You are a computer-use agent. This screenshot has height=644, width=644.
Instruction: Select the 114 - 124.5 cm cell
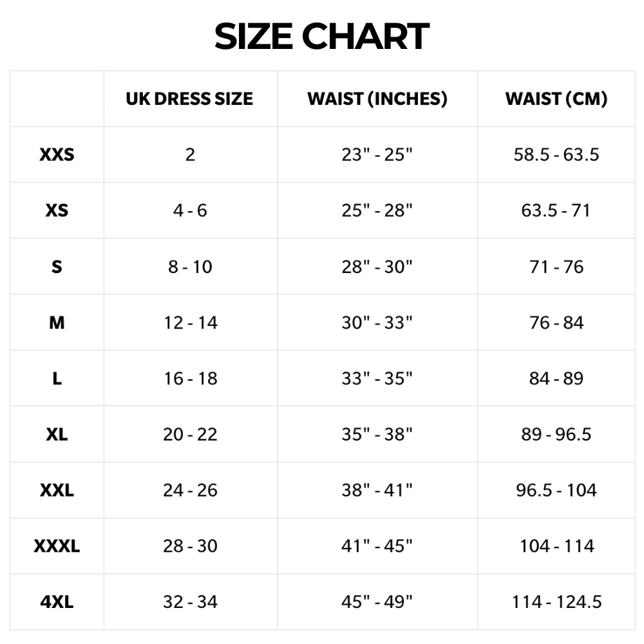[x=556, y=602]
